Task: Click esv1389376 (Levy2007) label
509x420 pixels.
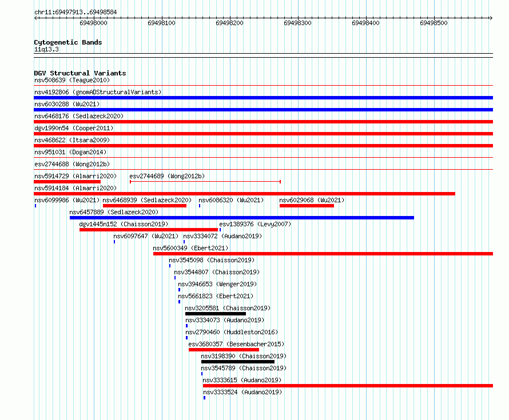Action: pos(255,224)
